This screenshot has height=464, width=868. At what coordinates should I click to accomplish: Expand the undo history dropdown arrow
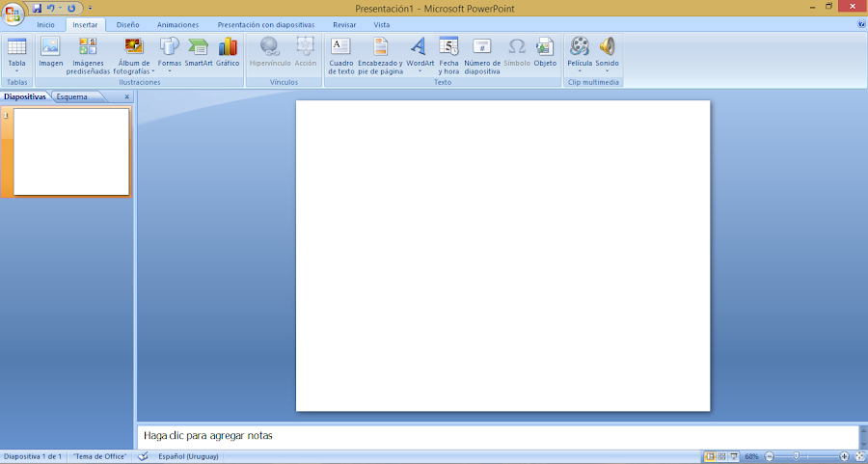[x=60, y=9]
